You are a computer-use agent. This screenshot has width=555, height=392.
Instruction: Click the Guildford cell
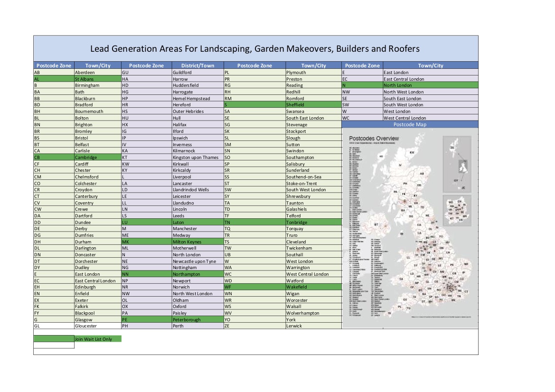click(x=198, y=72)
